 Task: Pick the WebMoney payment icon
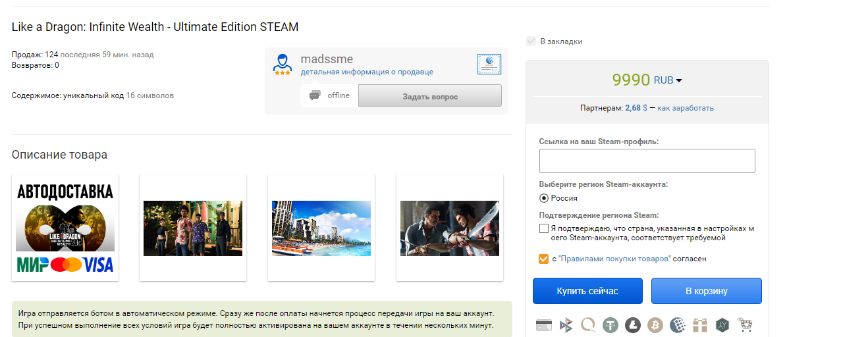[x=678, y=325]
